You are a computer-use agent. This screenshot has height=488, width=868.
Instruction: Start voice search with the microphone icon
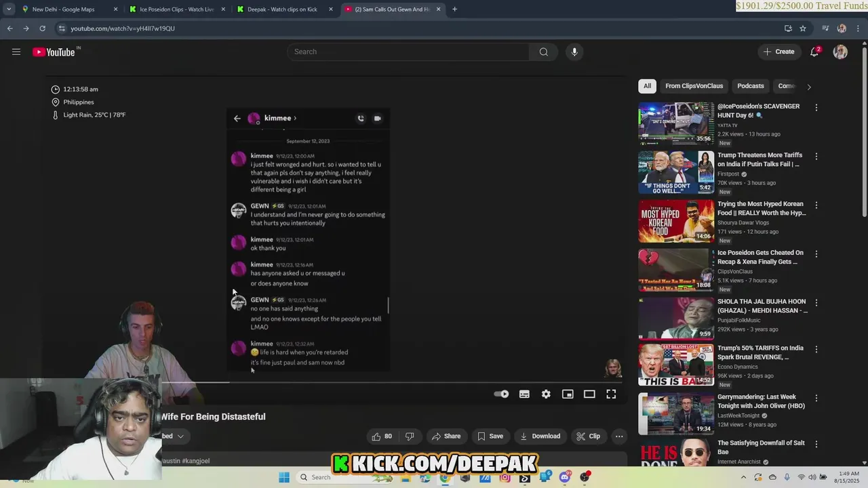(x=574, y=52)
